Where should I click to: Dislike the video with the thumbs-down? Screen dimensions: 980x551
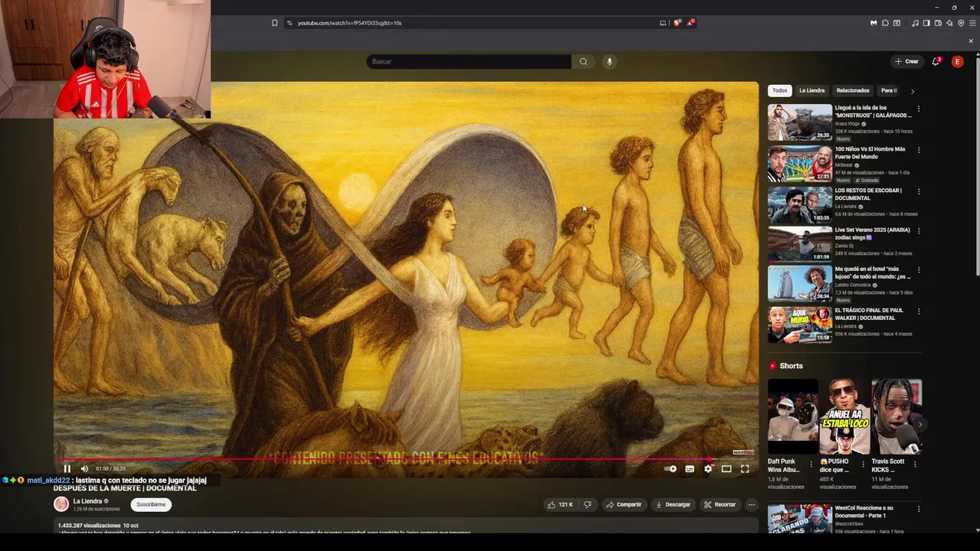(x=587, y=504)
